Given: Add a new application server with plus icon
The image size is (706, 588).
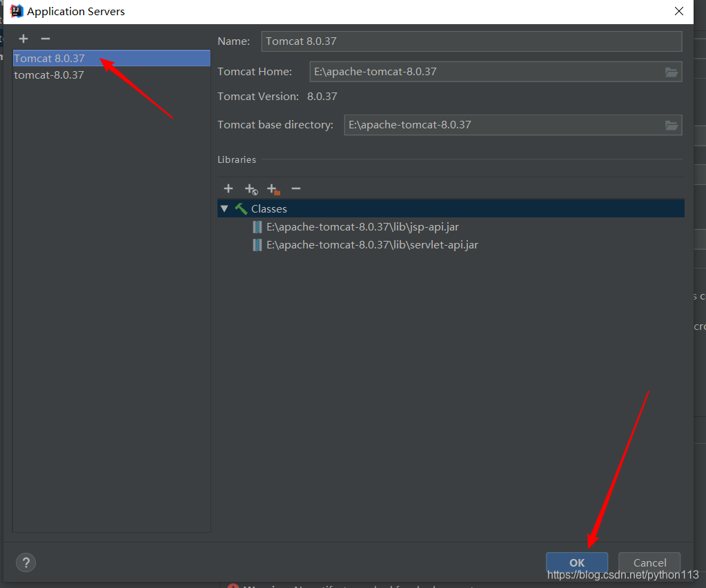Looking at the screenshot, I should pyautogui.click(x=23, y=39).
